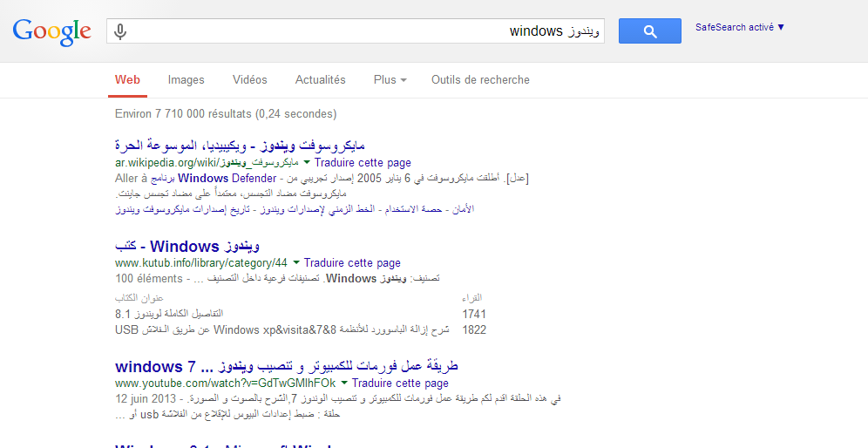Click the value 1822 in the table
Image resolution: width=868 pixels, height=448 pixels.
tap(474, 330)
